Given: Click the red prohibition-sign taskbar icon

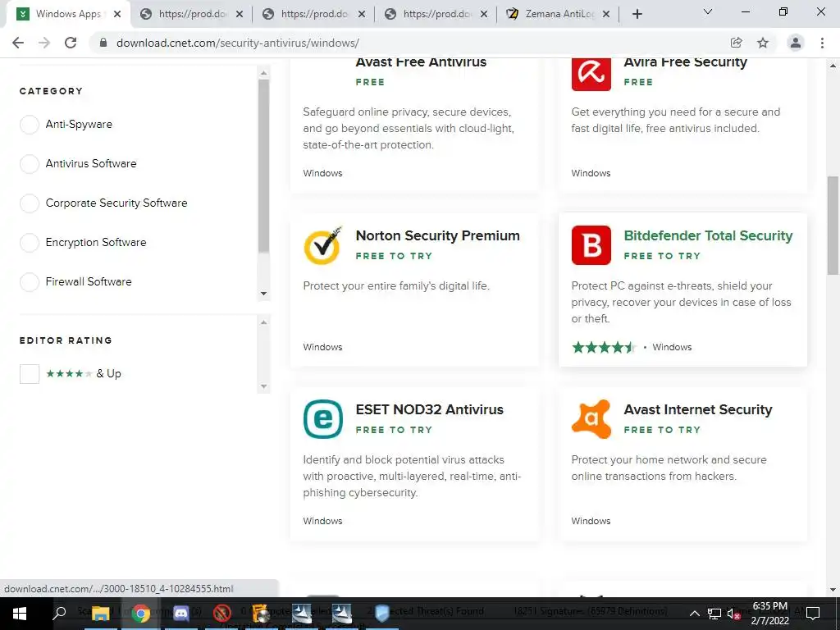Looking at the screenshot, I should click(221, 614).
